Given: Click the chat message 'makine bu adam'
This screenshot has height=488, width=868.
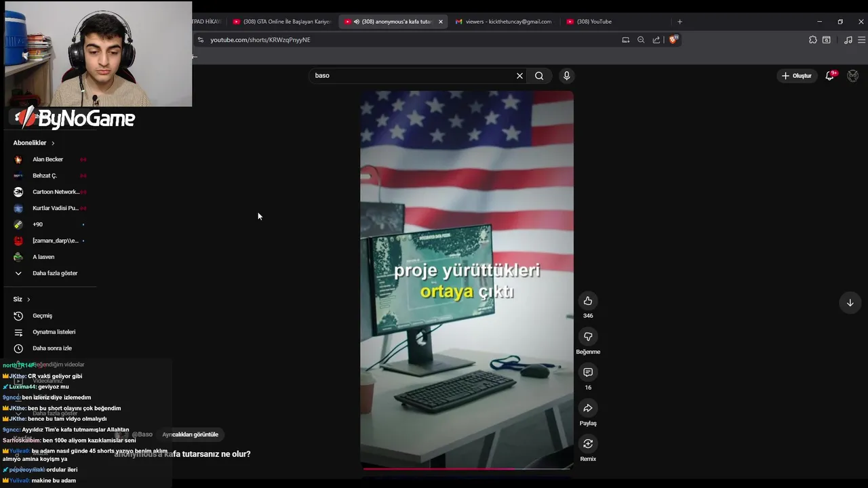Looking at the screenshot, I should pyautogui.click(x=54, y=481).
